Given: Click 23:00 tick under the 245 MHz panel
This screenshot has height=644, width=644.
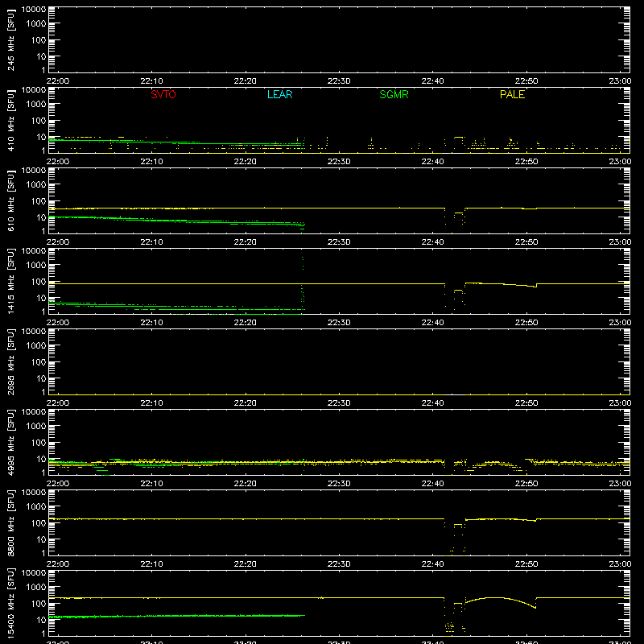Looking at the screenshot, I should [x=620, y=81].
